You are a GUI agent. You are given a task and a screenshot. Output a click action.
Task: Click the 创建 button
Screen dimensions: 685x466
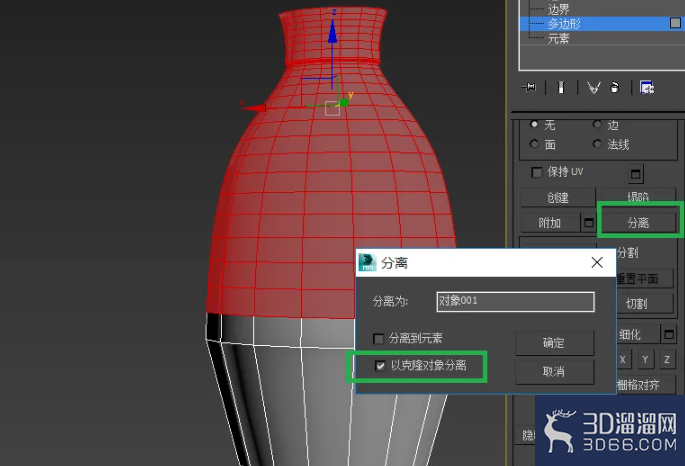[x=558, y=197]
